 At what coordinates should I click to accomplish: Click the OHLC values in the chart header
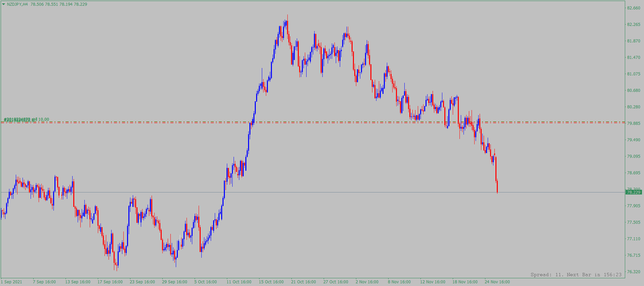click(x=59, y=4)
